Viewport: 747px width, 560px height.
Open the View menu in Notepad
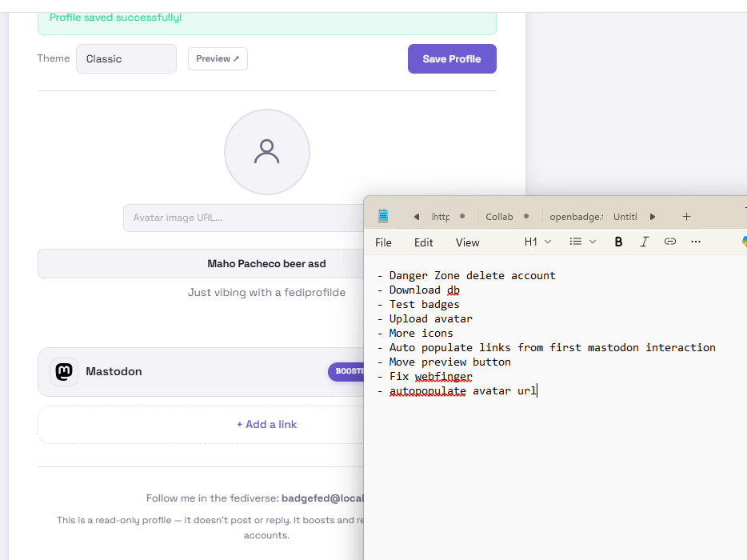coord(467,242)
